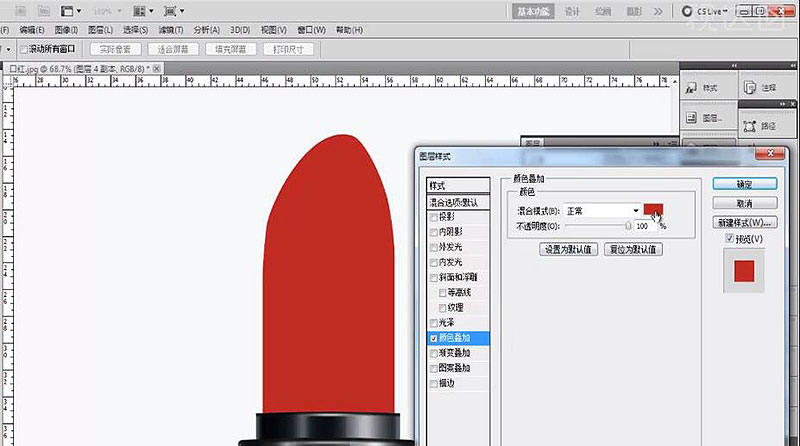Open the Layers (图层) collapsed panel icon
The height and width of the screenshot is (446, 800).
click(x=691, y=118)
